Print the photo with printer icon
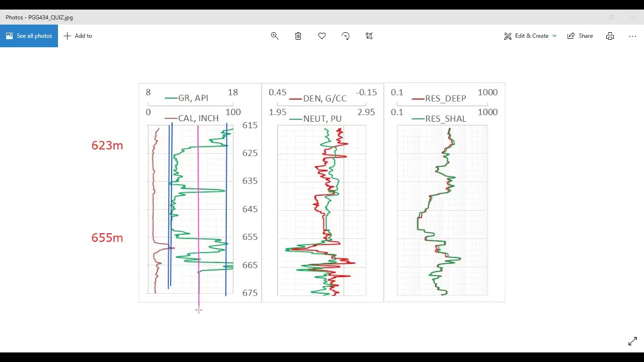 tap(610, 36)
